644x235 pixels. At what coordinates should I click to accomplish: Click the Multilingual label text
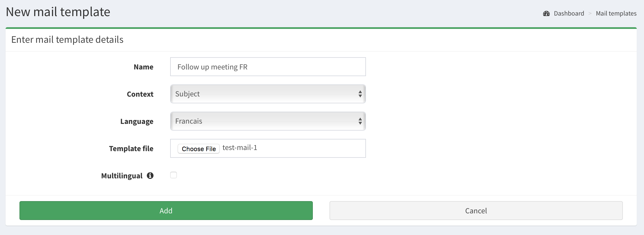pyautogui.click(x=122, y=176)
